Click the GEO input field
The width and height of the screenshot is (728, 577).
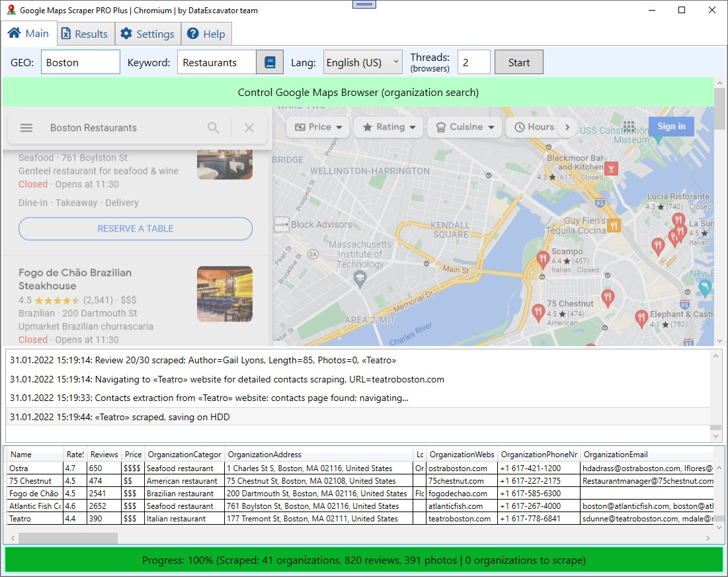[x=81, y=62]
